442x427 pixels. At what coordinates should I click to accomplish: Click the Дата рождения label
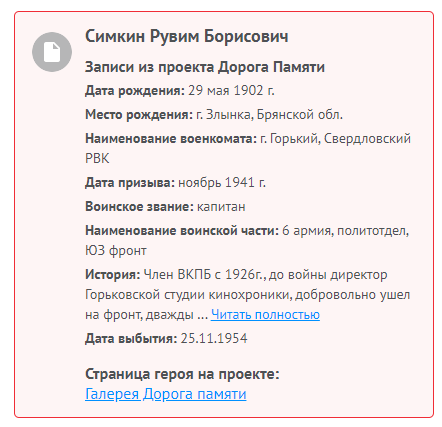tap(135, 91)
